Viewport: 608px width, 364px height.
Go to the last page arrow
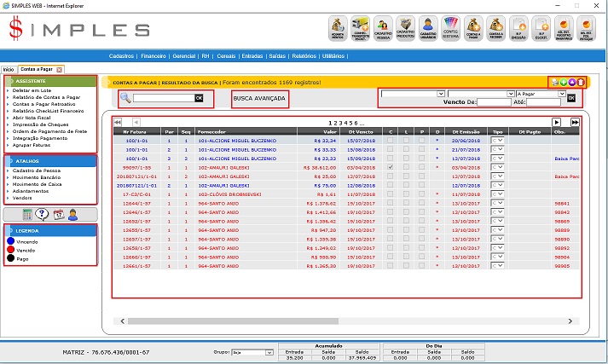(x=575, y=123)
